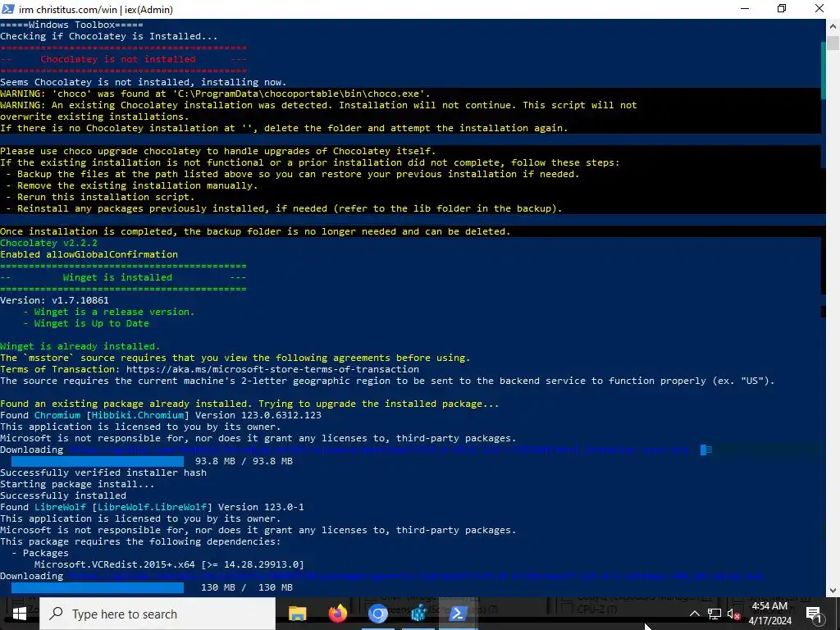Click 'Rerun this installation script.' line
The height and width of the screenshot is (630, 840).
(100, 197)
